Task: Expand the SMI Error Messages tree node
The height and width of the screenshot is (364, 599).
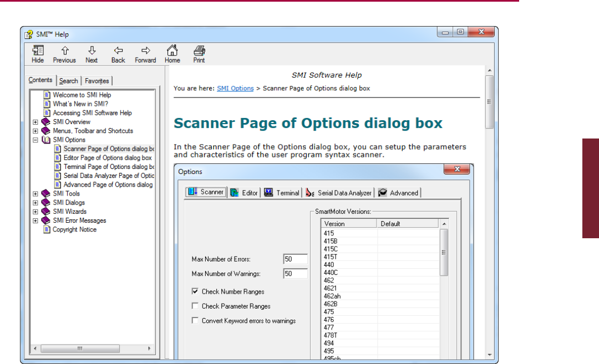Action: click(x=35, y=221)
